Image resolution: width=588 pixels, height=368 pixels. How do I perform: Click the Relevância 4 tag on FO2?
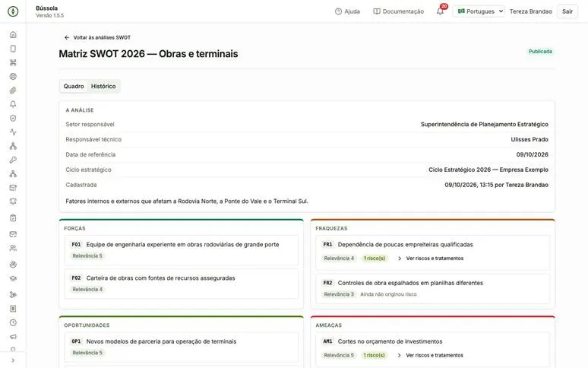[87, 290]
